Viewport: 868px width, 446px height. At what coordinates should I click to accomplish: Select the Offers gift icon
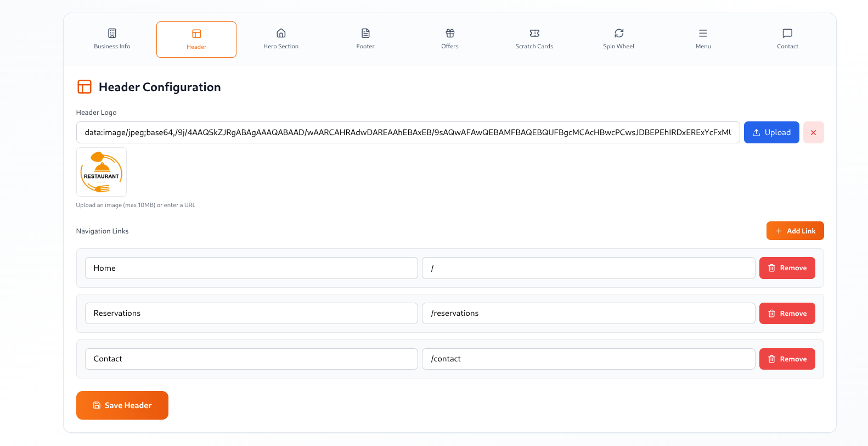450,33
